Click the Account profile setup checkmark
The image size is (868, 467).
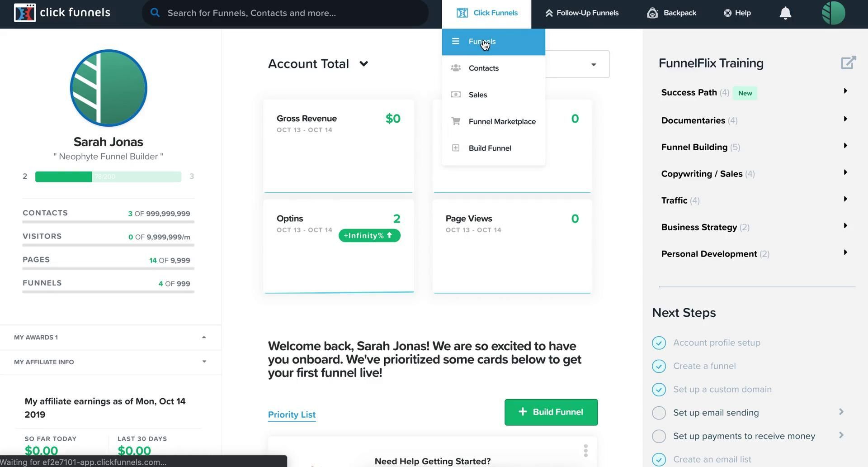[659, 343]
